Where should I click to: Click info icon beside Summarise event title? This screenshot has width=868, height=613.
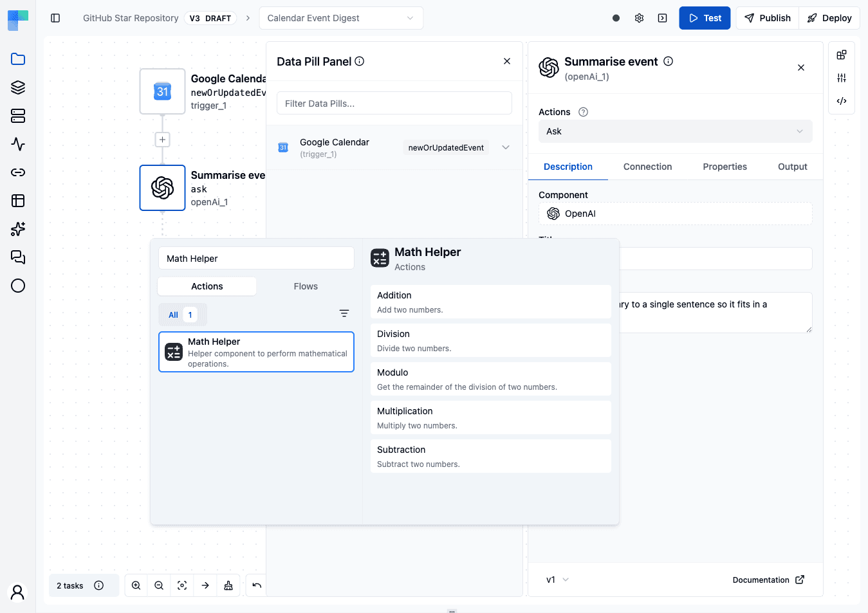pos(669,61)
